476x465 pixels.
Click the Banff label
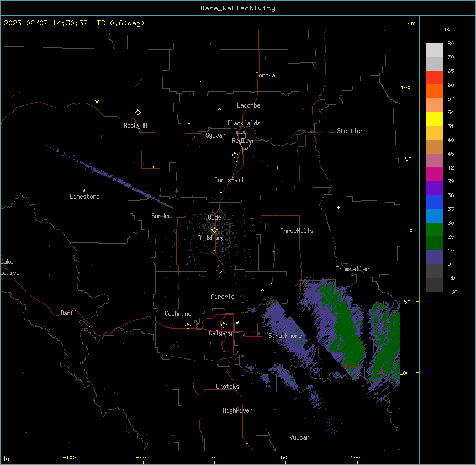pyautogui.click(x=68, y=313)
